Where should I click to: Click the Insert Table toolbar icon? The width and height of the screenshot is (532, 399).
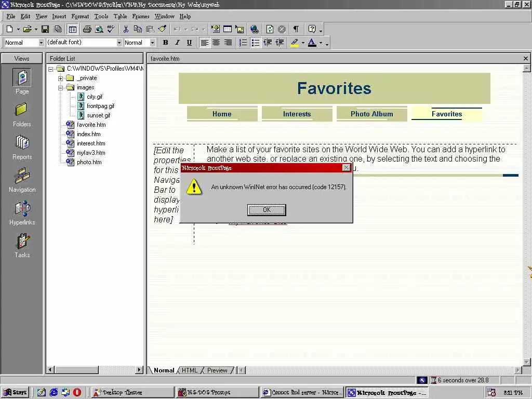pyautogui.click(x=228, y=29)
